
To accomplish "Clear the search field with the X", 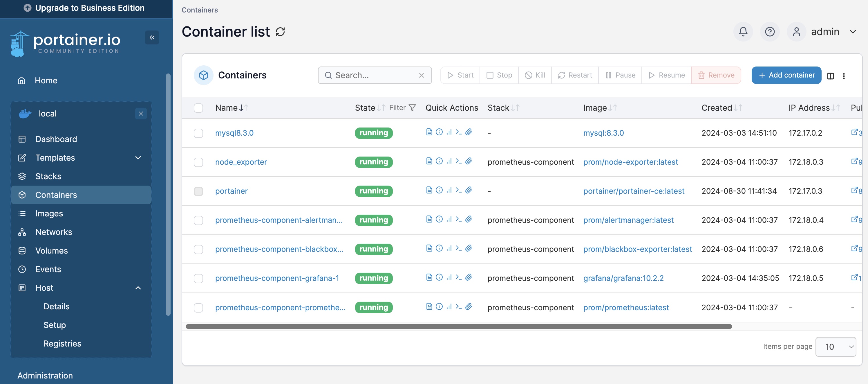I will 421,75.
